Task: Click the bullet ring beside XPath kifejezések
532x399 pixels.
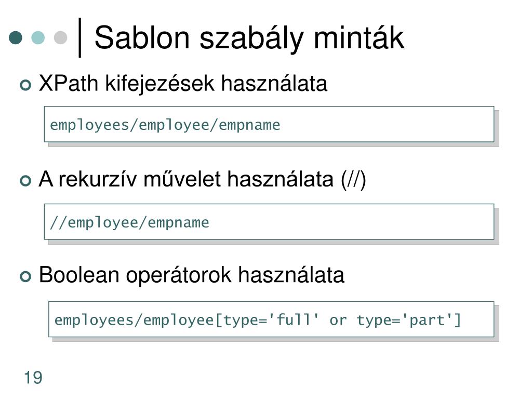Action: tap(25, 85)
